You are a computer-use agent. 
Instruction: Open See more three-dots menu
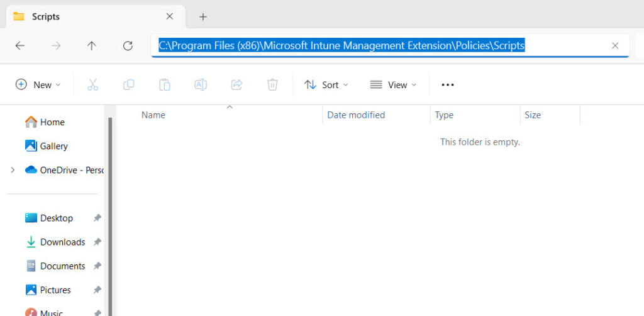tap(448, 84)
